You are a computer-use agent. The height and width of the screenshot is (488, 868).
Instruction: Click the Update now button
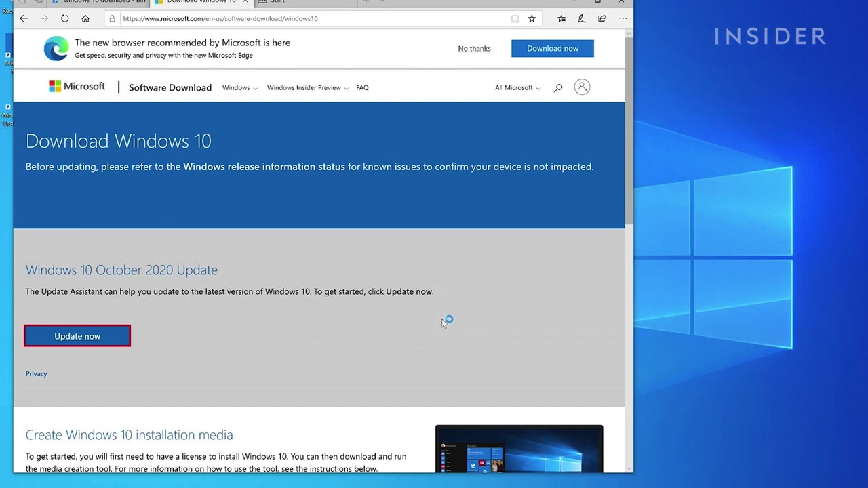point(77,335)
